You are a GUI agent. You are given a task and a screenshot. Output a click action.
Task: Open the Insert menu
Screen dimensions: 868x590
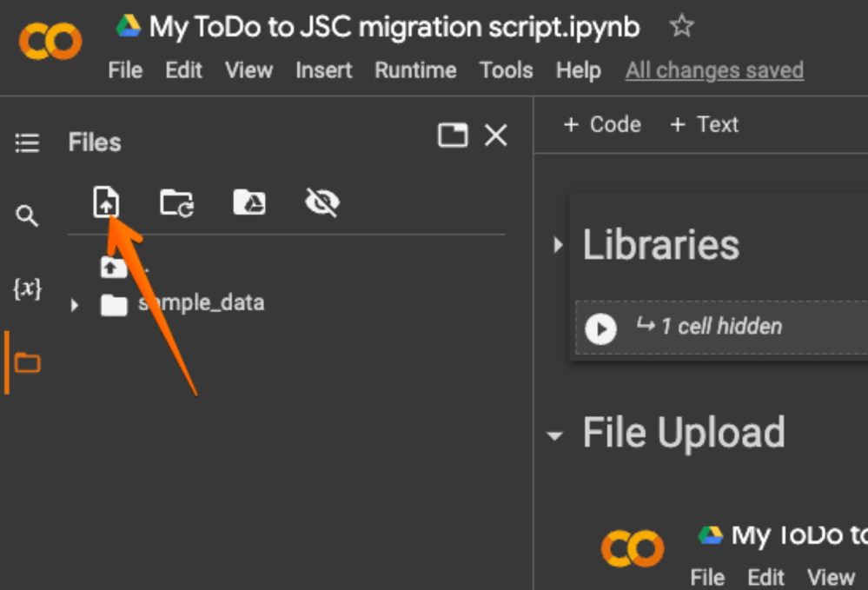point(324,70)
